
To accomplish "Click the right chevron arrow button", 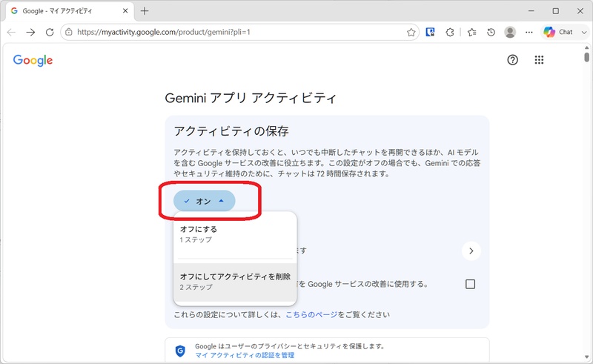I will point(471,251).
